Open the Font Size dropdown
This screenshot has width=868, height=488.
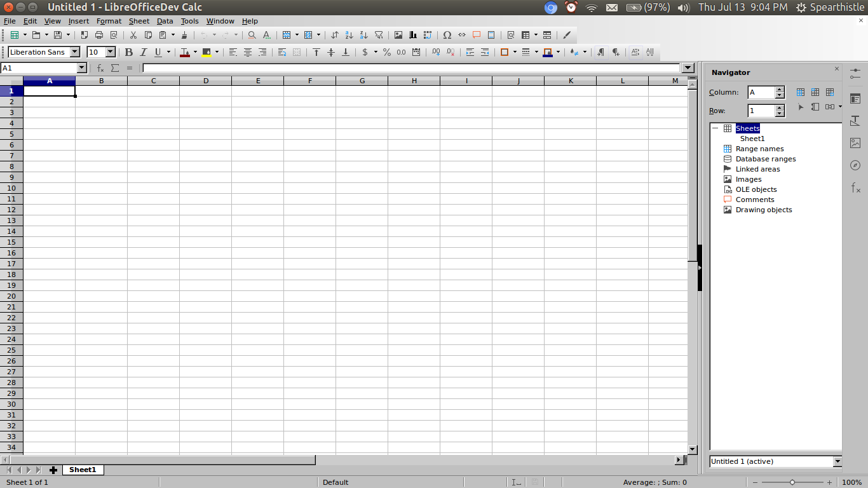[111, 52]
